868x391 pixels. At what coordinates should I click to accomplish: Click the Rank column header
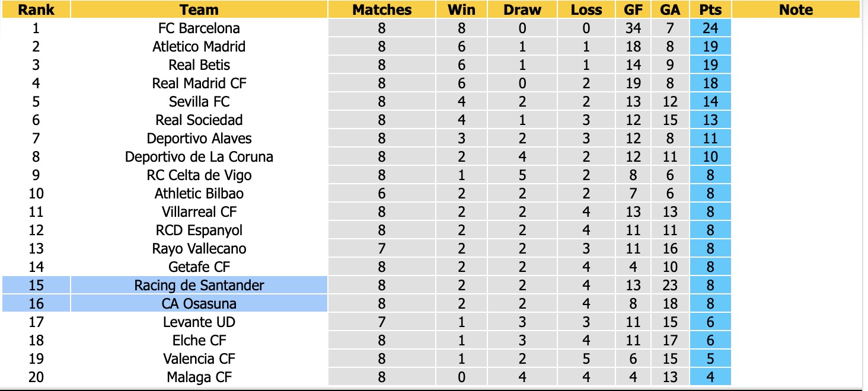(36, 9)
